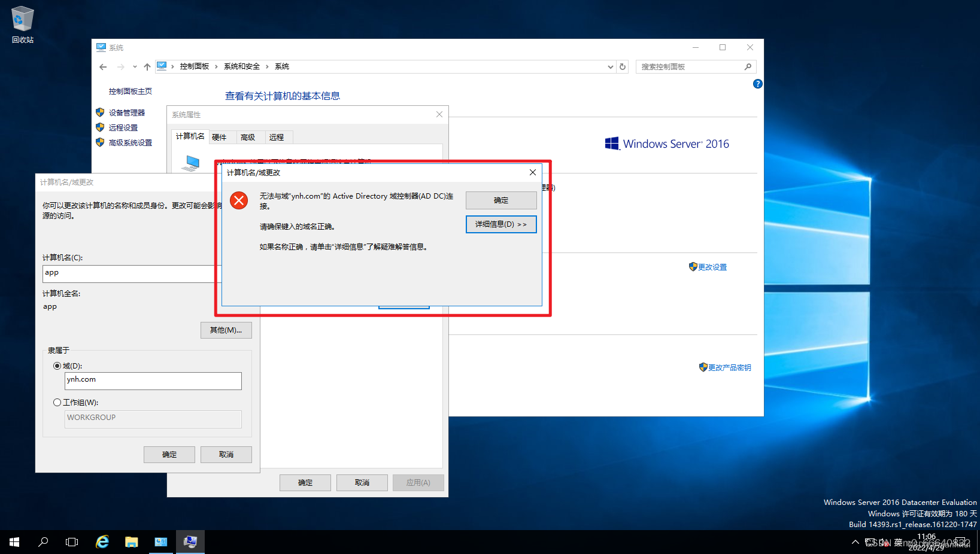Click the address bar computer icon
The width and height of the screenshot is (980, 554).
click(x=162, y=66)
